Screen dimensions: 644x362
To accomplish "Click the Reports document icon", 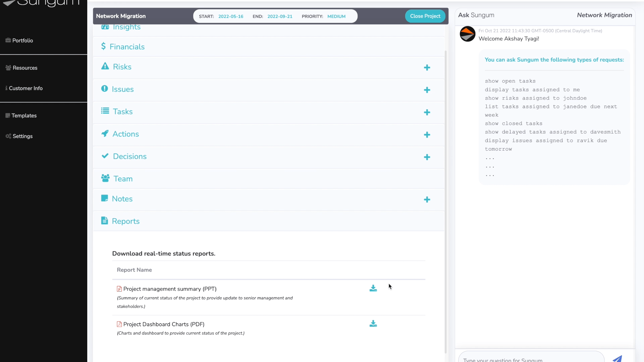I will pyautogui.click(x=105, y=221).
